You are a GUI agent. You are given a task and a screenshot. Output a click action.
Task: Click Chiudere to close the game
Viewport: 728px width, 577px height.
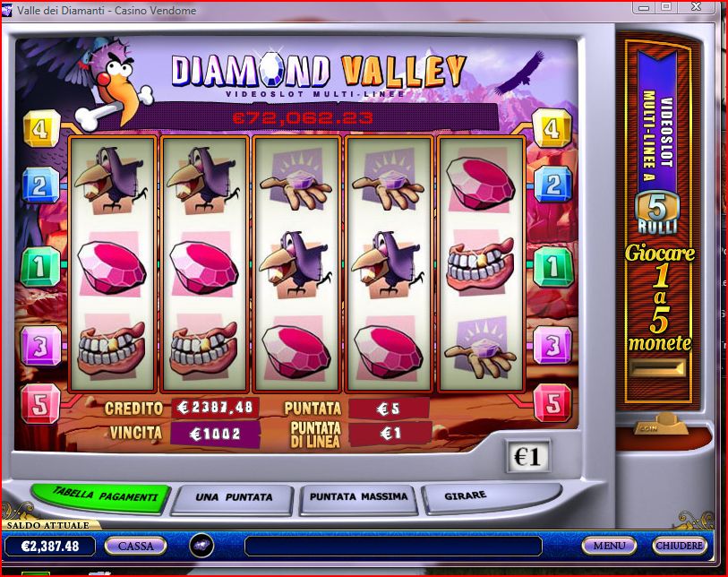click(x=680, y=546)
